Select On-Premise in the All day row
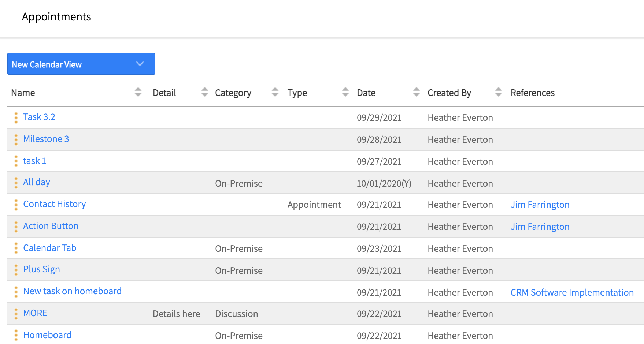Screen dimensions: 644x344 pos(239,184)
